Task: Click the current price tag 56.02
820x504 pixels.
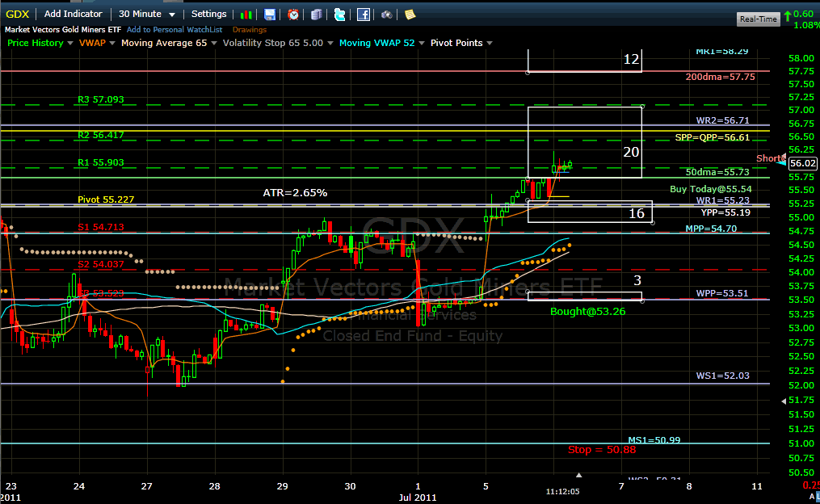Action: click(x=803, y=163)
